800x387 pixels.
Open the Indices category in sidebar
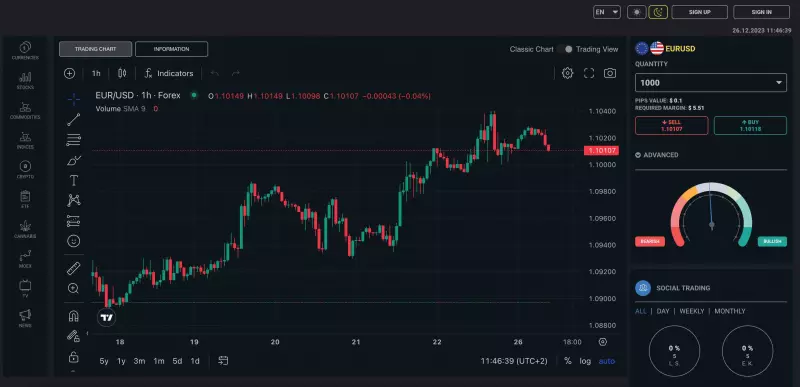pyautogui.click(x=25, y=140)
